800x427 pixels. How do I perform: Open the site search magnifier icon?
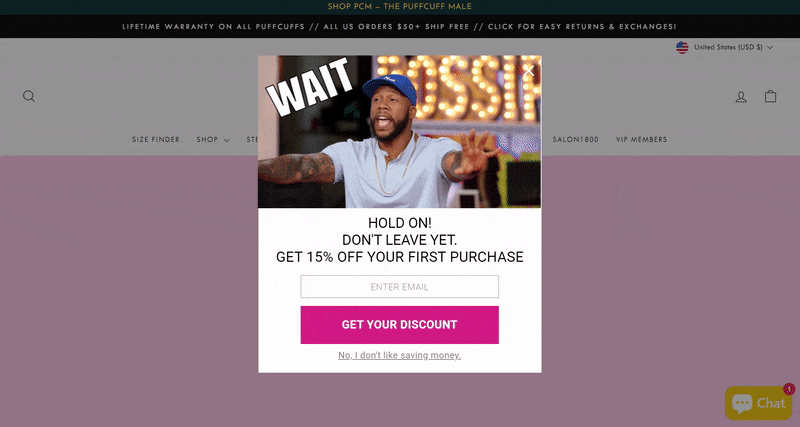pyautogui.click(x=29, y=96)
